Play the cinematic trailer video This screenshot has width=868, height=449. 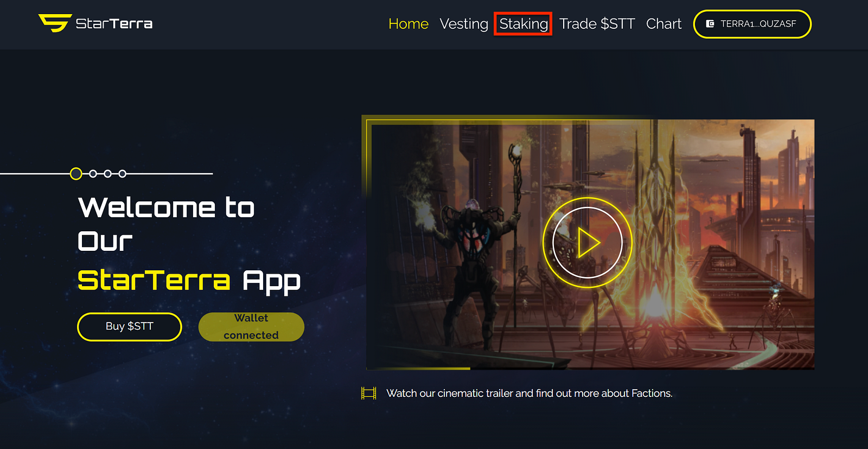tap(588, 243)
